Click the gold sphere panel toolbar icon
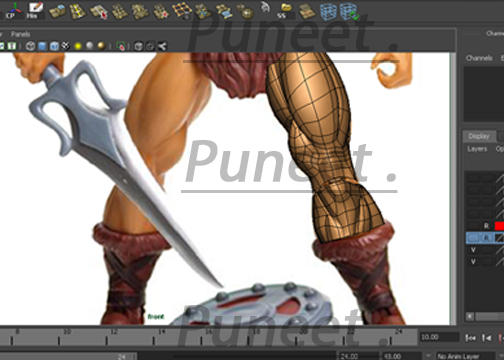Screen dimensions: 504x360 pyautogui.click(x=101, y=46)
